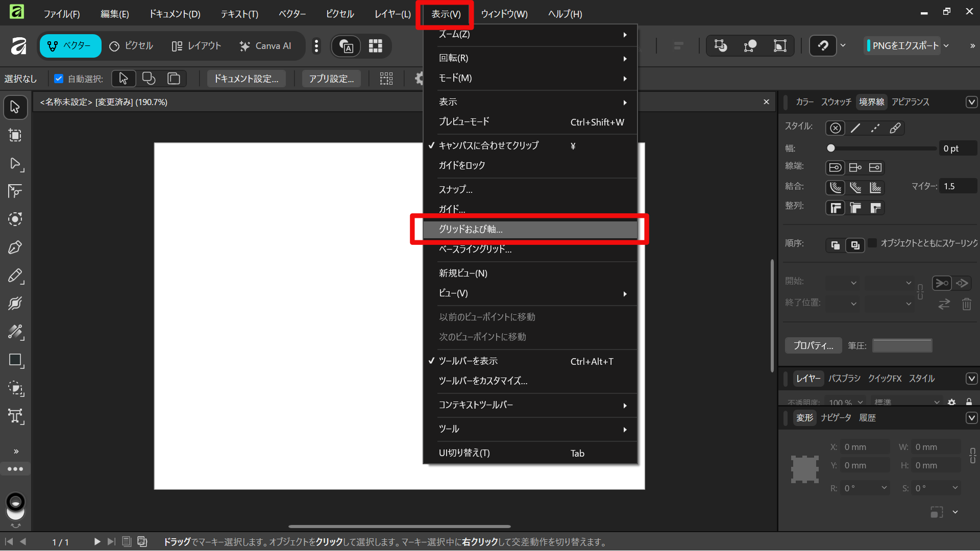Image resolution: width=980 pixels, height=551 pixels.
Task: Choose the dashed line stroke style icon
Action: point(875,128)
